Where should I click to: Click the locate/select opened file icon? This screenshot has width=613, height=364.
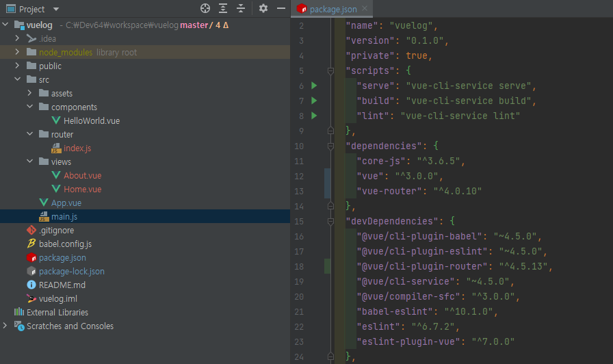205,8
